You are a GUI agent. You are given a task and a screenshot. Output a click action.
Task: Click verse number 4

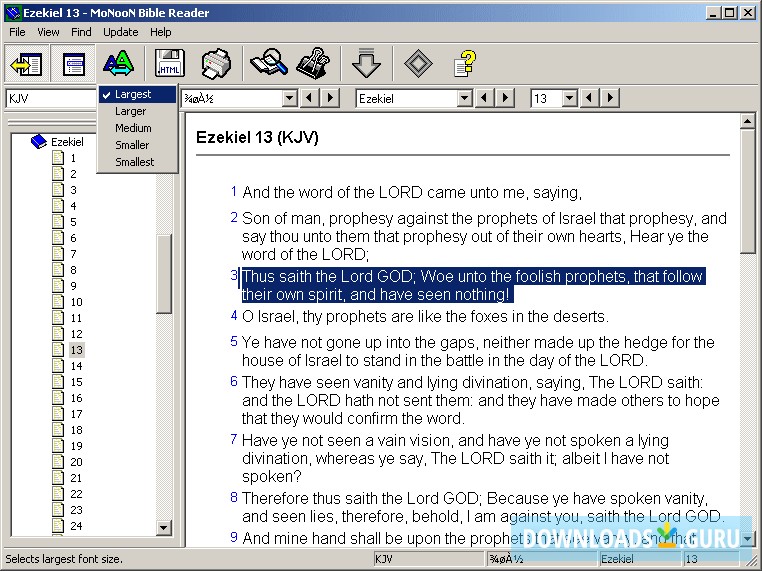(234, 316)
